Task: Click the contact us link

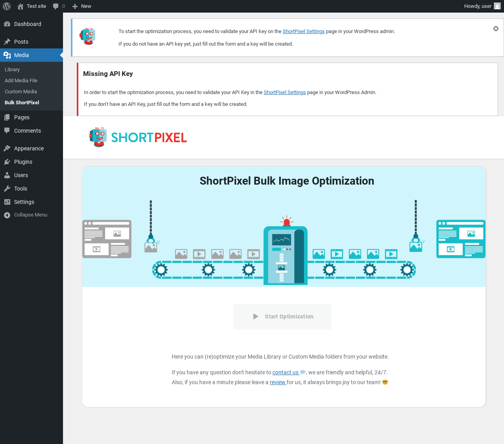Action: pyautogui.click(x=285, y=372)
